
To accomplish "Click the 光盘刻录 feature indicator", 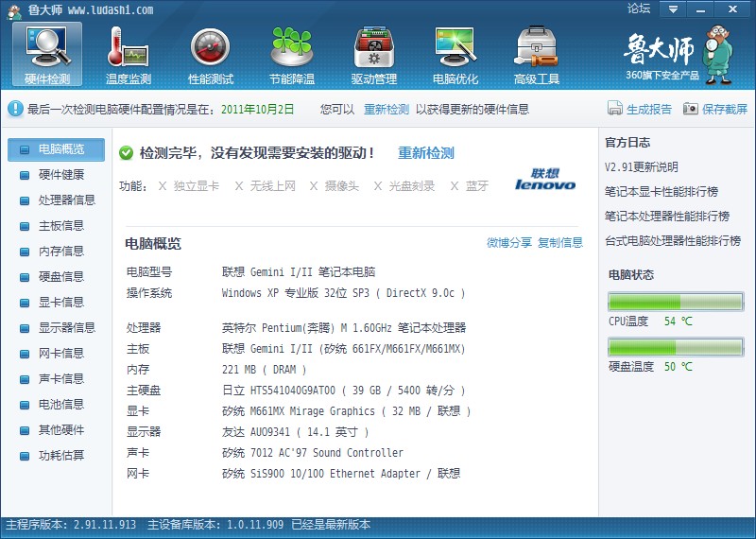I will (404, 186).
